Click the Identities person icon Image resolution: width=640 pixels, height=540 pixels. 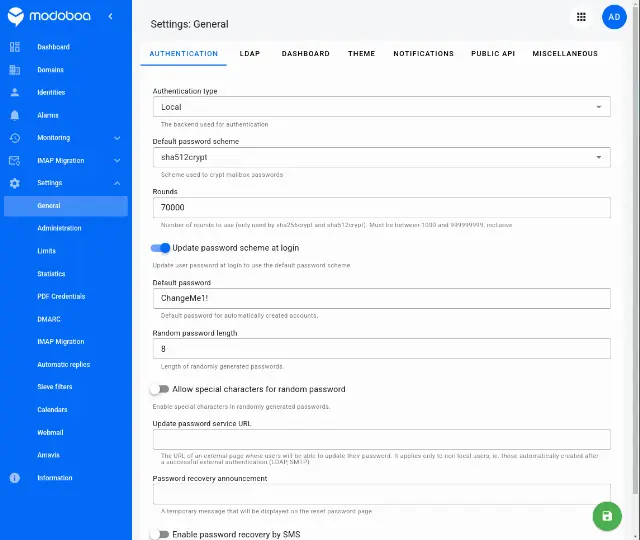15,92
